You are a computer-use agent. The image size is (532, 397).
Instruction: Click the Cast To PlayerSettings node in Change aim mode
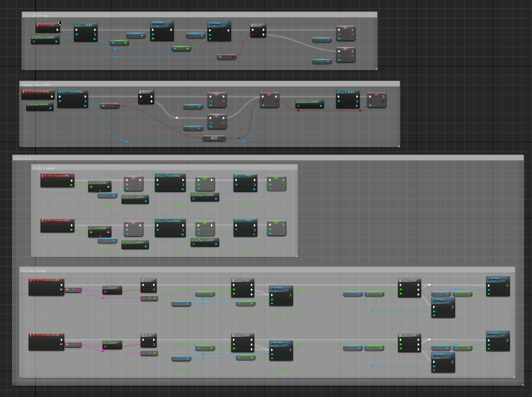72,99
